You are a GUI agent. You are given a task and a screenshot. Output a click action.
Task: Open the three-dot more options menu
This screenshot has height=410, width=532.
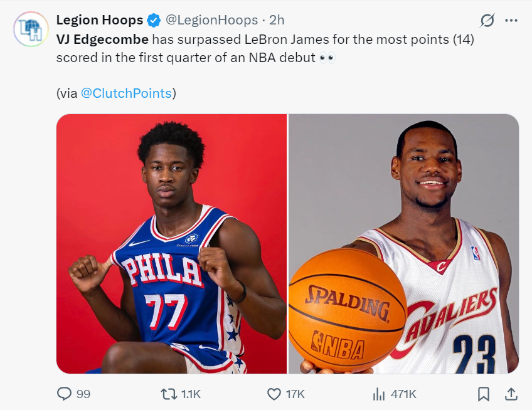coord(511,21)
